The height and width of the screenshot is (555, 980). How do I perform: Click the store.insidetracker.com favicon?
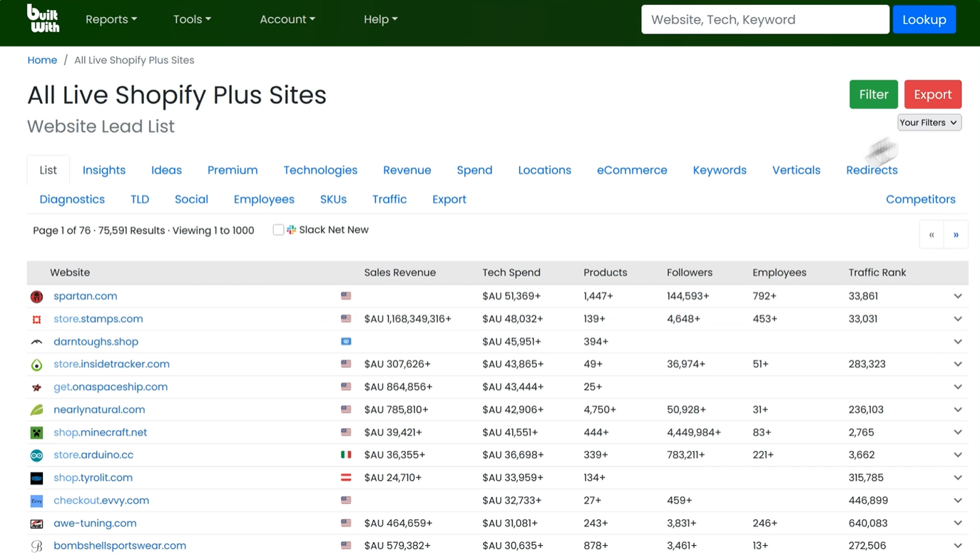click(36, 365)
